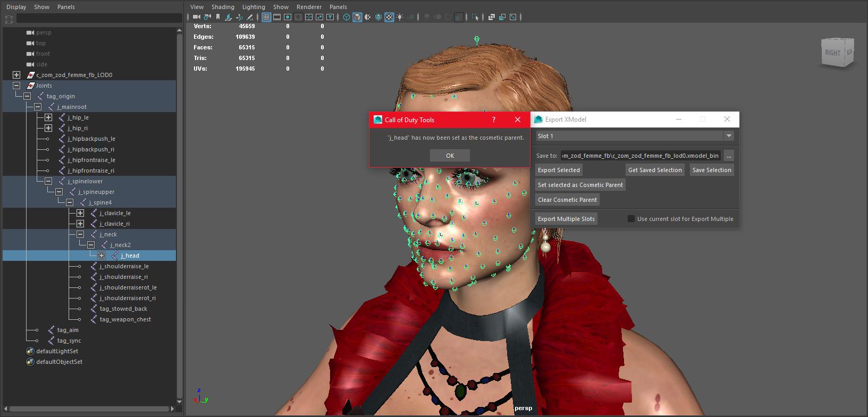Viewport: 868px width, 417px height.
Task: Click the last viewport toolbar icon
Action: 513,17
